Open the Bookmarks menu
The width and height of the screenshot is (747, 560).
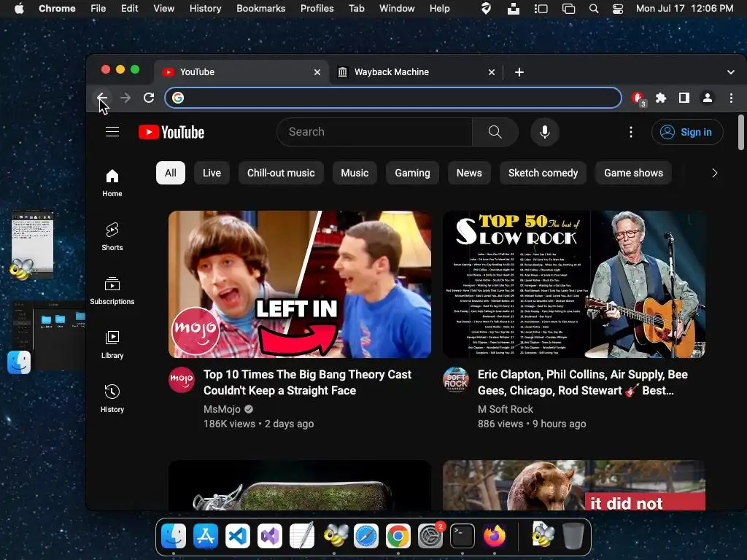coord(261,8)
